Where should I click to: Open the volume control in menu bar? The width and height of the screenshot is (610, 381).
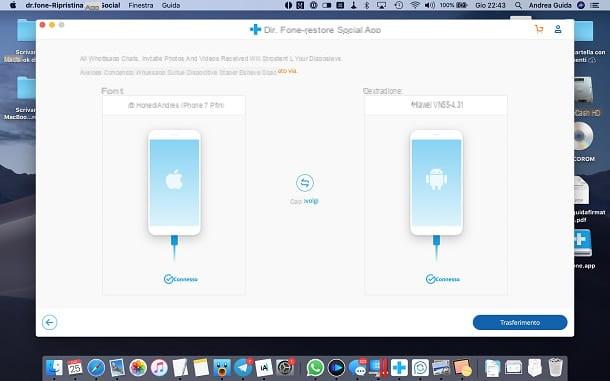pos(429,5)
